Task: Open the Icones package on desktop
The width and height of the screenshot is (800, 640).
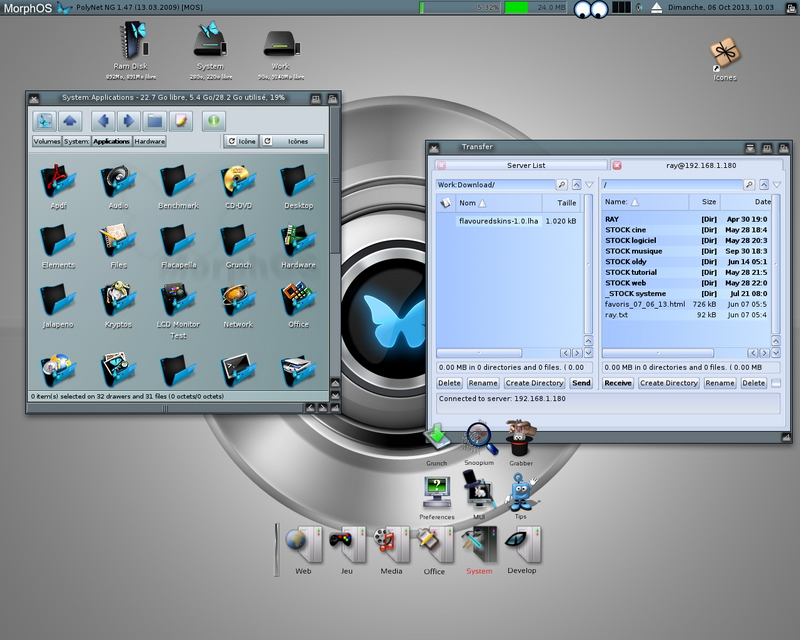Action: pos(725,53)
